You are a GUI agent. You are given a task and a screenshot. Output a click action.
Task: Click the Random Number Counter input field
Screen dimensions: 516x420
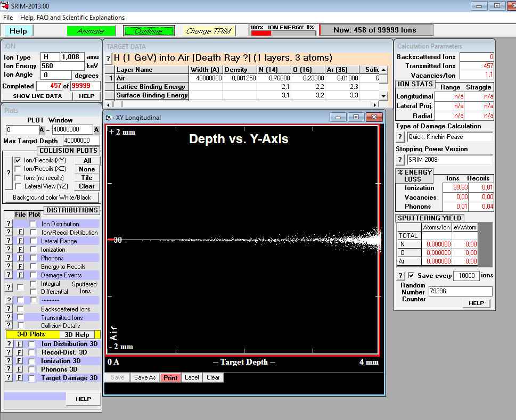(x=460, y=292)
